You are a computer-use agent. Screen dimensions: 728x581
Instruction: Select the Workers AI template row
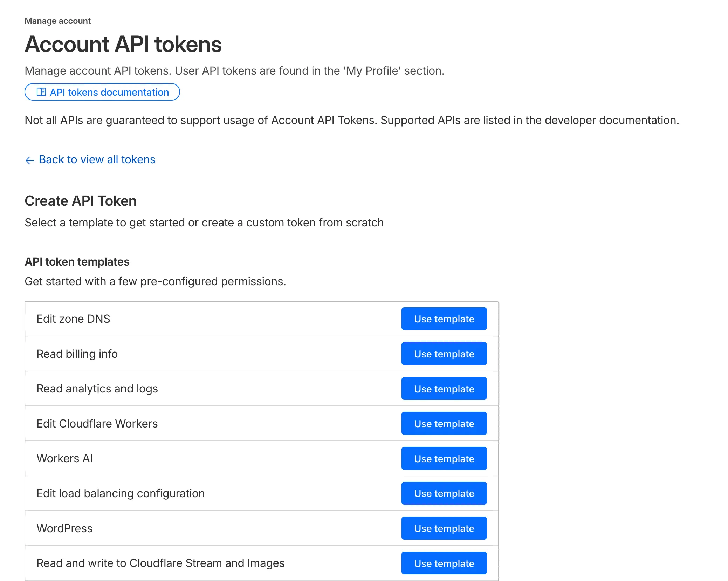pos(64,458)
